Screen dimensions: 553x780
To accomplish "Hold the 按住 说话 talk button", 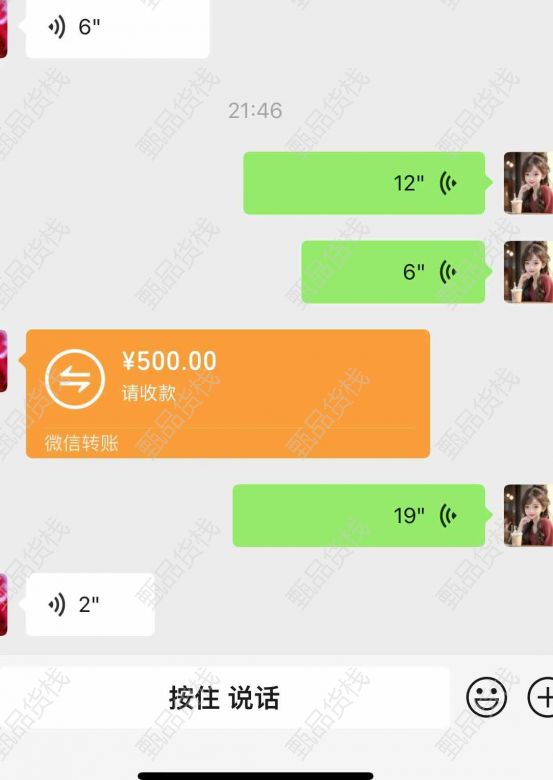I will tap(225, 697).
